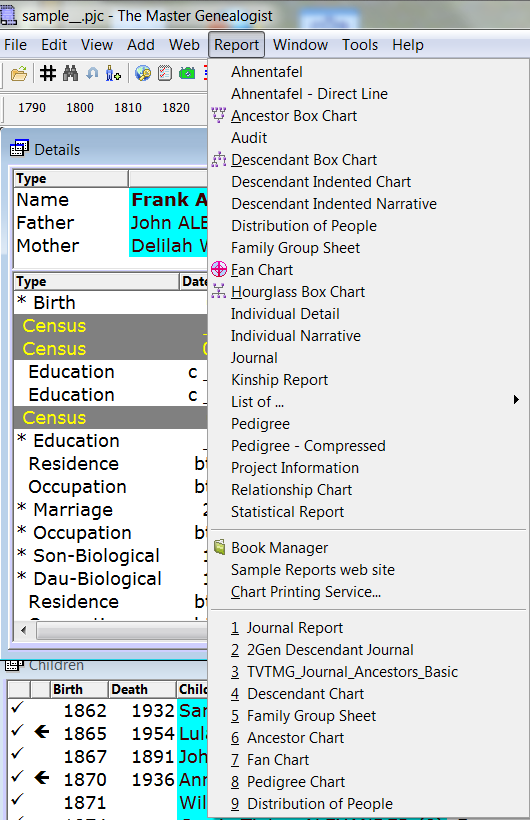The image size is (530, 820).
Task: Click the 1820 mark on timeline ruler
Action: click(175, 108)
